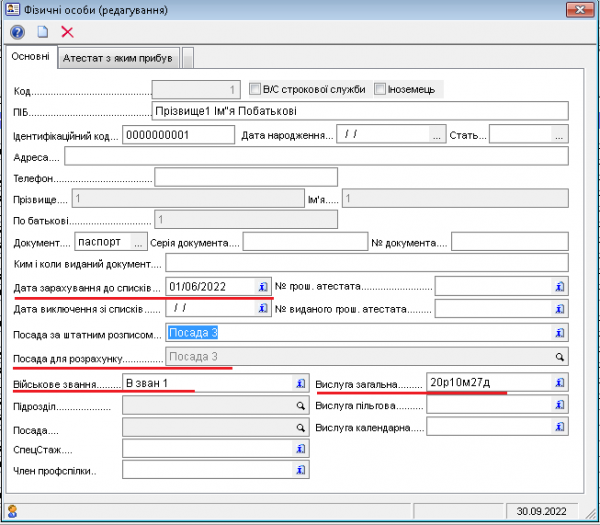600x525 pixels.
Task: Click the user icon in status bar
Action: [x=13, y=511]
